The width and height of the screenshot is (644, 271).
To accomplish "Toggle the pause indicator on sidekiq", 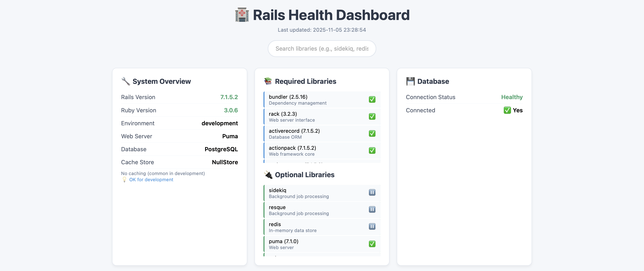I will pyautogui.click(x=372, y=192).
